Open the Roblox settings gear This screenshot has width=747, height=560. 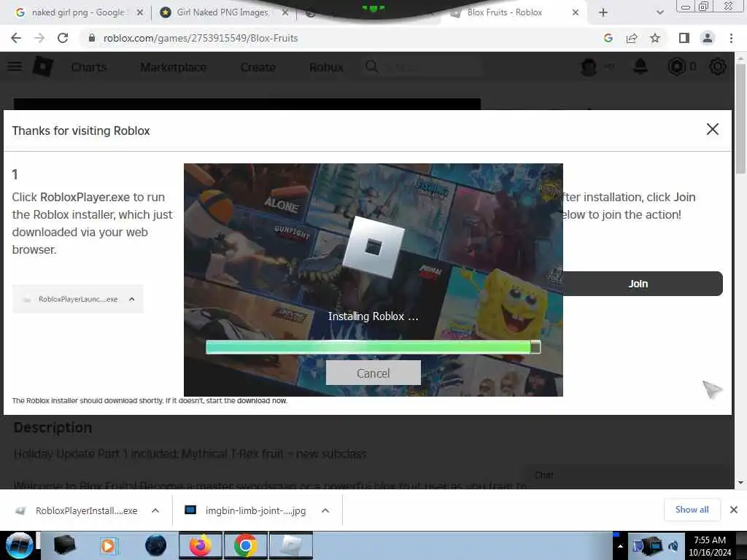(718, 67)
